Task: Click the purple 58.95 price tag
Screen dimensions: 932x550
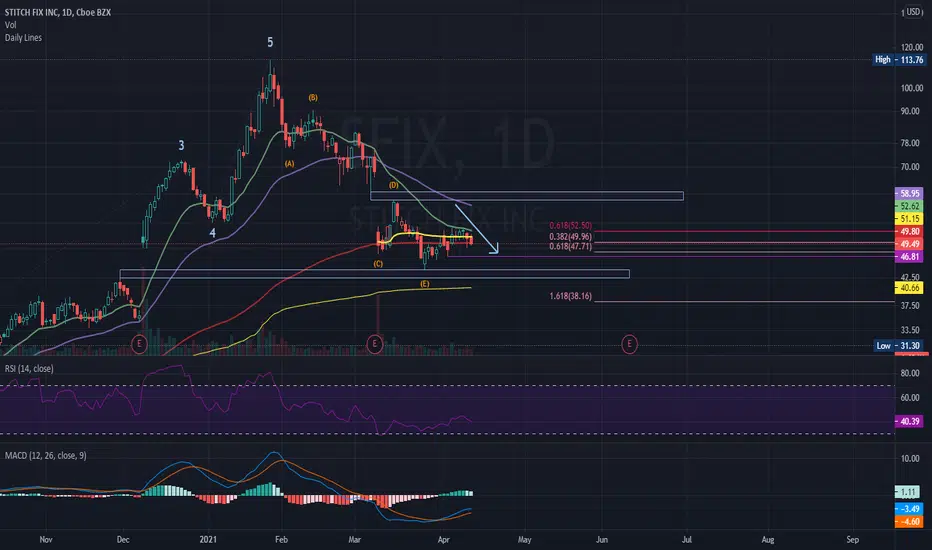Action: (909, 193)
